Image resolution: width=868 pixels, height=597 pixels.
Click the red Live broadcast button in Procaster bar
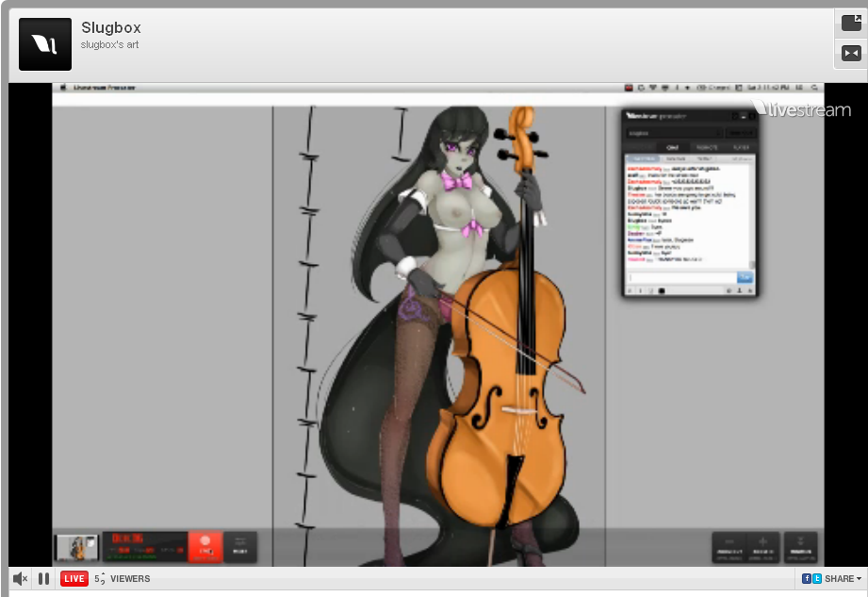(205, 547)
